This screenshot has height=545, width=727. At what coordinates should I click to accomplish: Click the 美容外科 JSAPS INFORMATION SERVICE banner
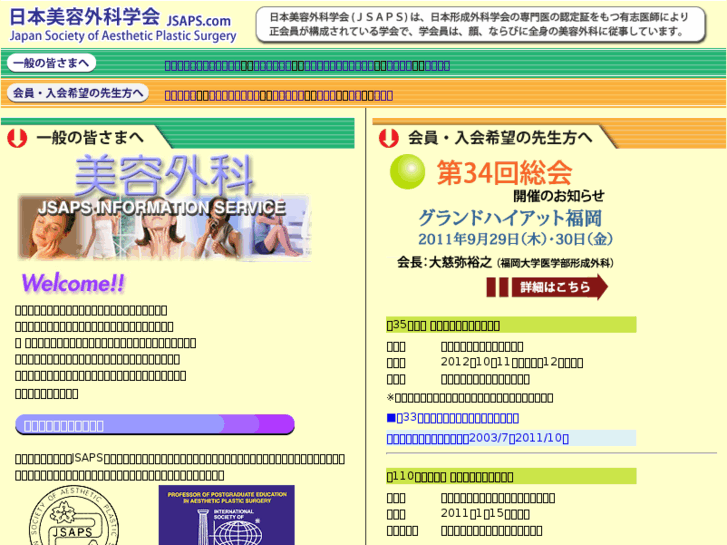165,207
